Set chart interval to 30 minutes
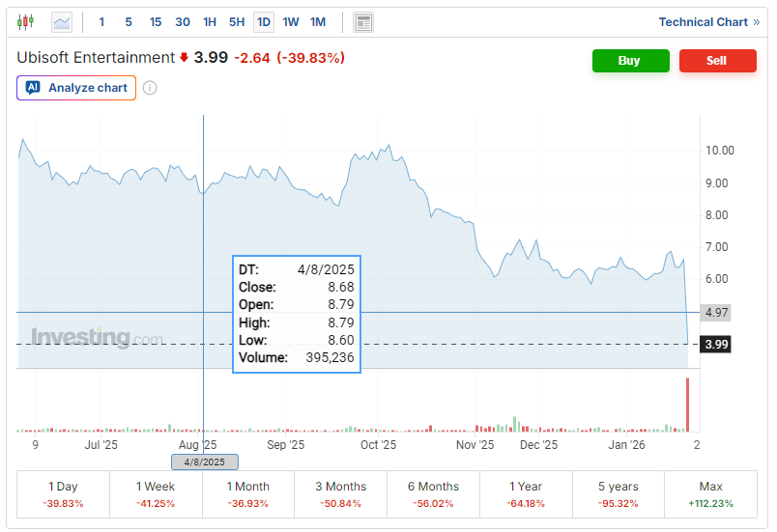Viewport: 777px width, 532px height. point(183,22)
